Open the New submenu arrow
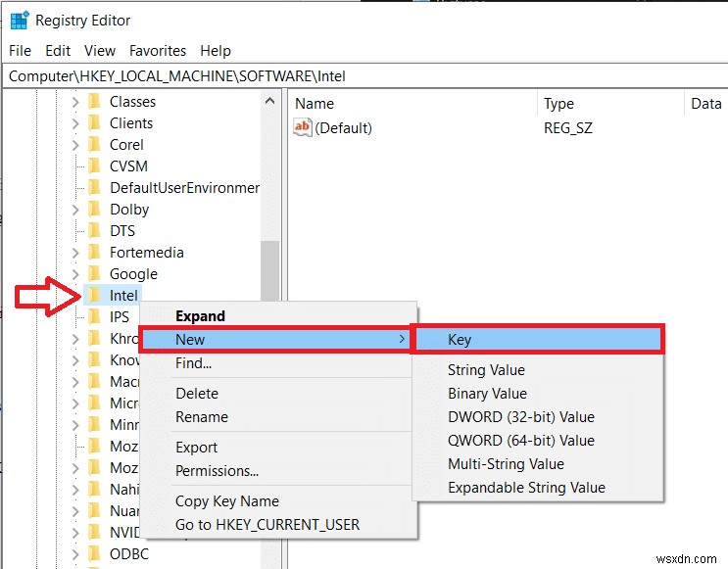This screenshot has width=728, height=569. click(x=402, y=339)
